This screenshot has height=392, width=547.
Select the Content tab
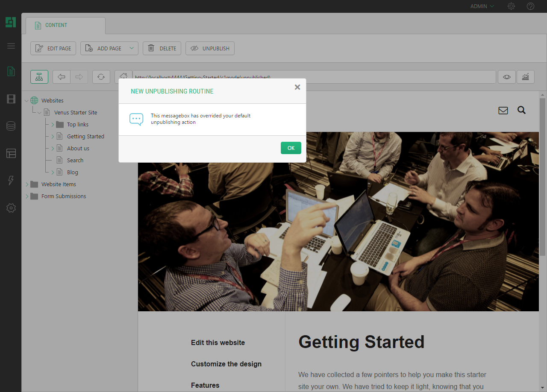click(x=65, y=25)
